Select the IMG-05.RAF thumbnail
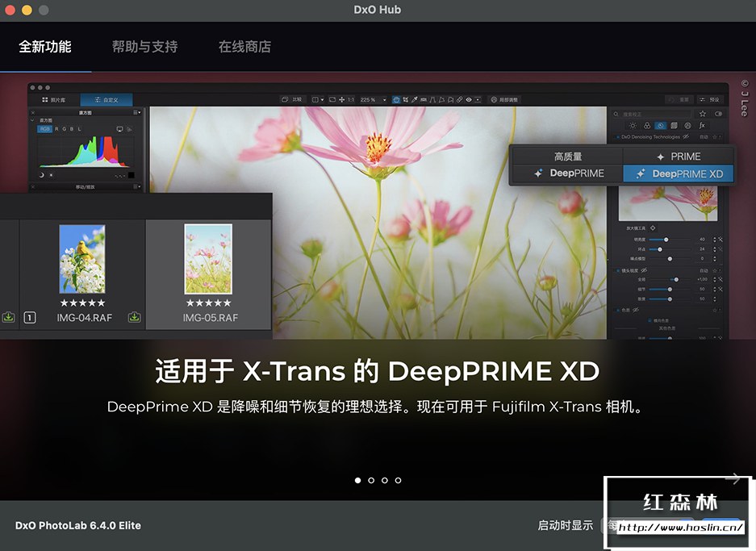This screenshot has width=756, height=551. pyautogui.click(x=208, y=259)
